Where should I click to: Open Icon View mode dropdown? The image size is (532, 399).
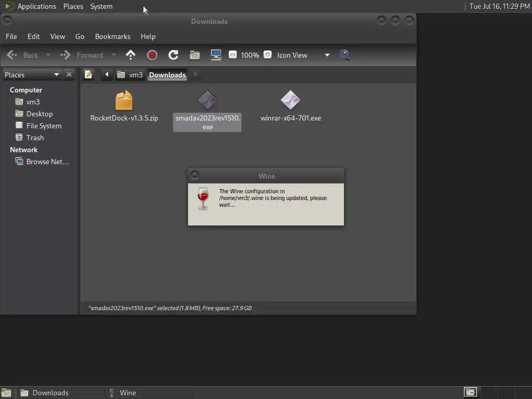303,55
